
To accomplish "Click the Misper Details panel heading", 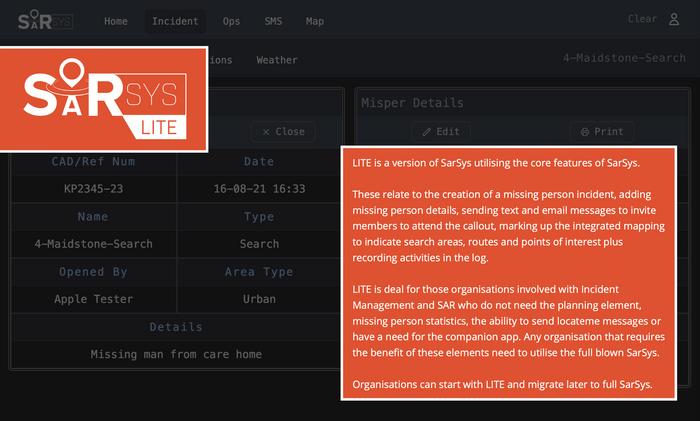I will [x=412, y=103].
